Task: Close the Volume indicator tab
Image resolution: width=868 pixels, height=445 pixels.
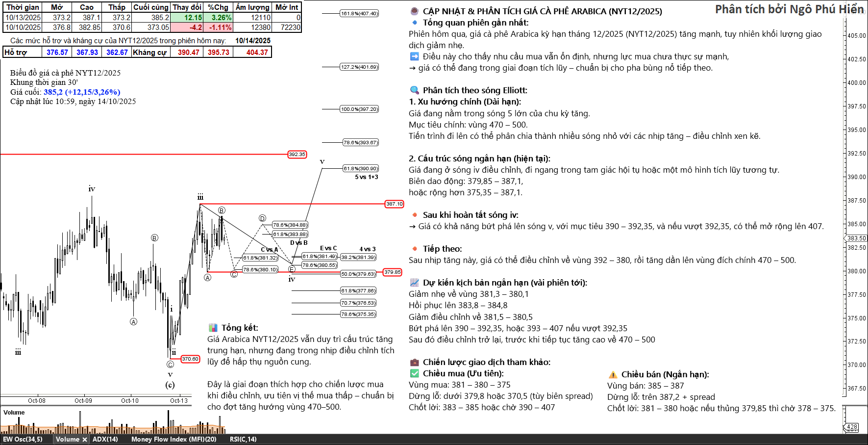Action: click(85, 440)
